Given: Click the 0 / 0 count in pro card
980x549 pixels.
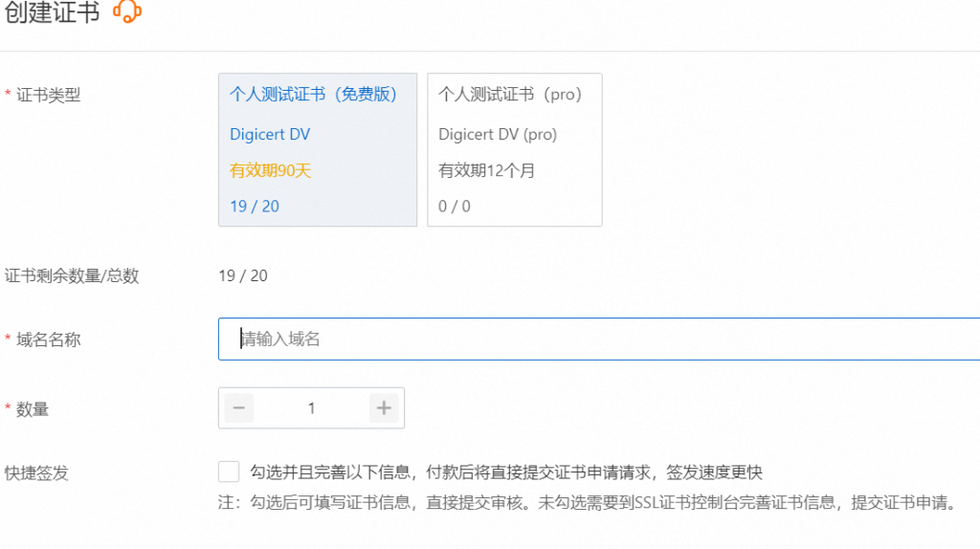Looking at the screenshot, I should click(x=455, y=207).
